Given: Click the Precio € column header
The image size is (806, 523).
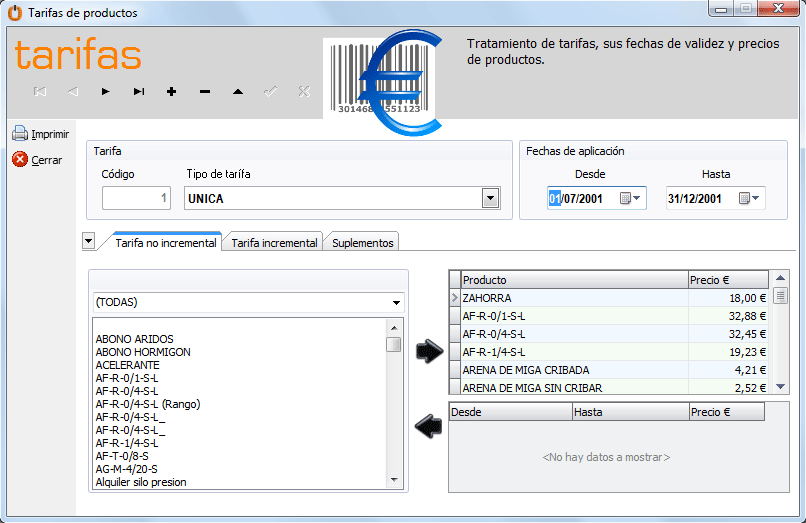Looking at the screenshot, I should (728, 280).
